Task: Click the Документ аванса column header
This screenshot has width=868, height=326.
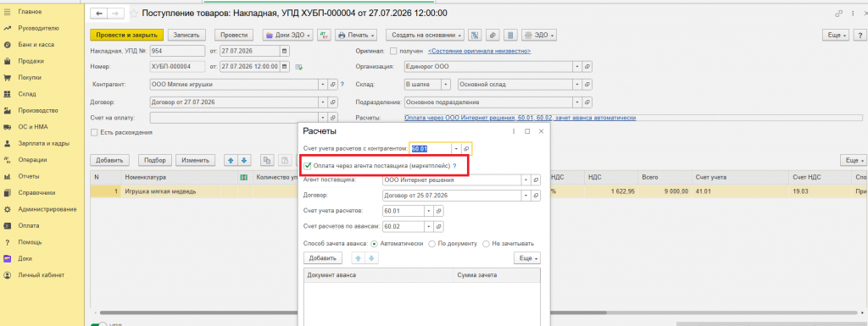Action: [379, 275]
